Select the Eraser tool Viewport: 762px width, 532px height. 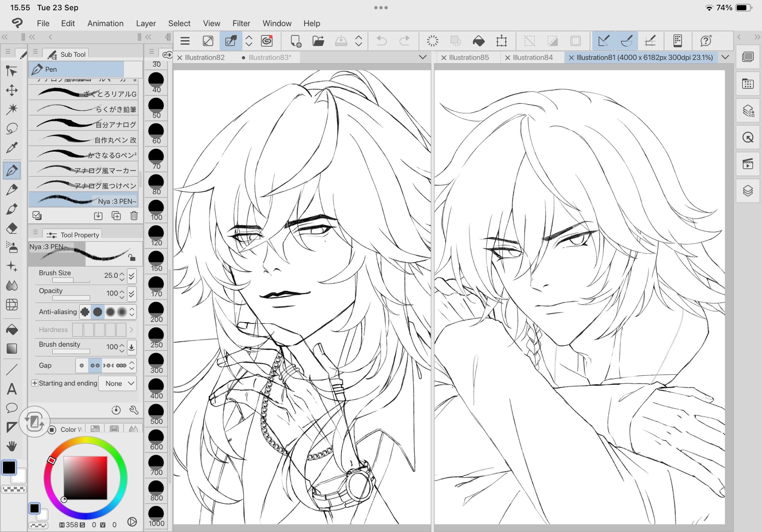[x=12, y=228]
